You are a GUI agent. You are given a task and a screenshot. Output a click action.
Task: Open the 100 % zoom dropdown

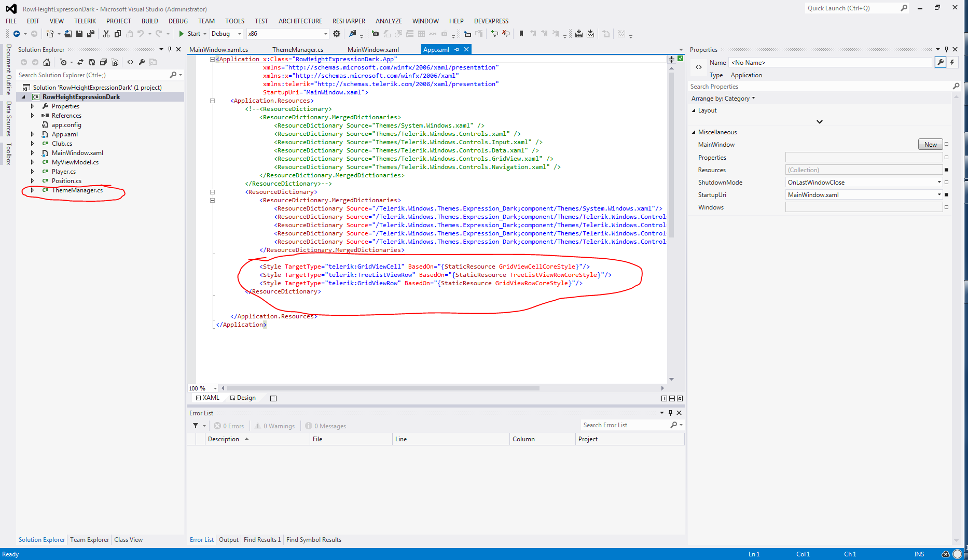coord(215,388)
